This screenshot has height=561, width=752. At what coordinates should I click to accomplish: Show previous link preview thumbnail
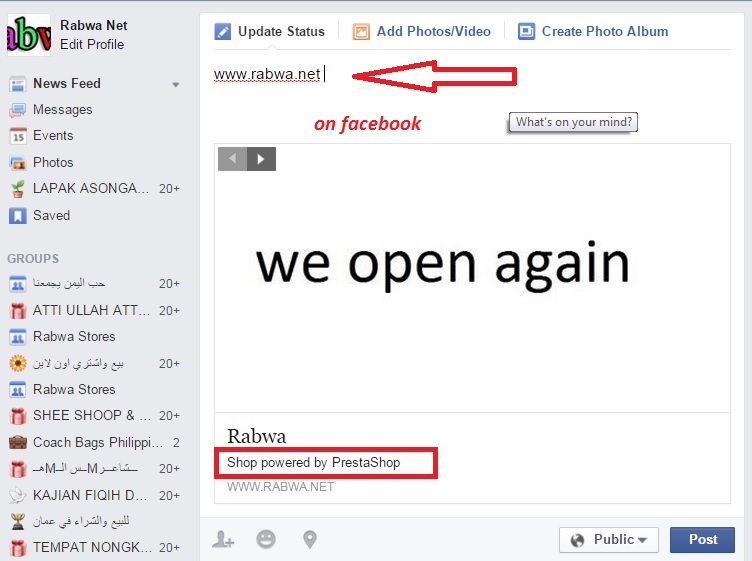point(233,159)
